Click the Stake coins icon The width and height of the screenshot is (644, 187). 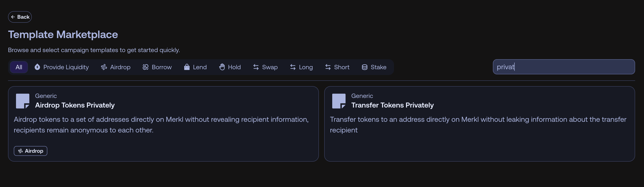pos(364,67)
